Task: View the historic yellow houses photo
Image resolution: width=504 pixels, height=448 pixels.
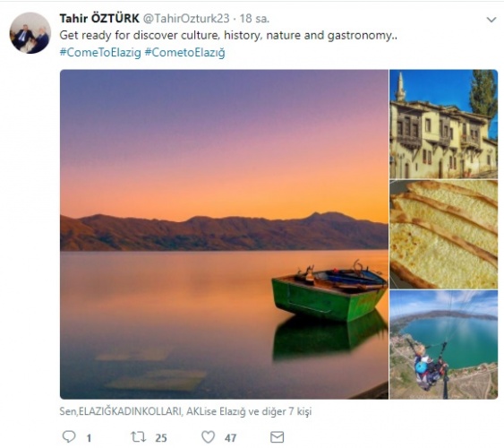Action: pos(443,124)
